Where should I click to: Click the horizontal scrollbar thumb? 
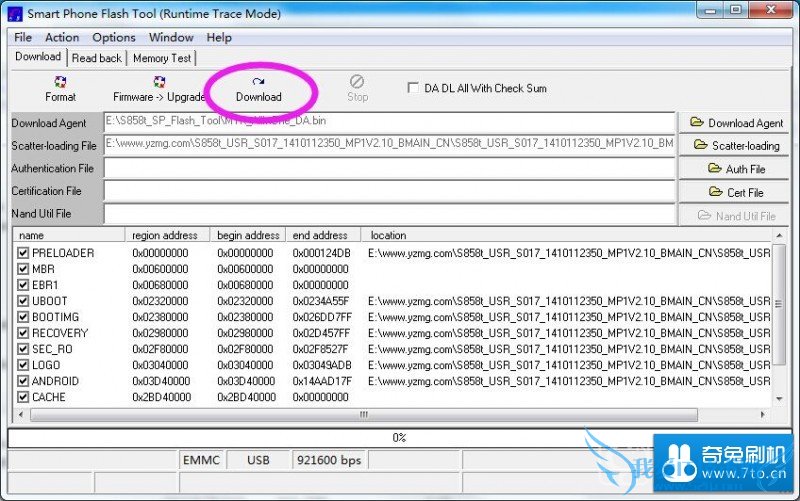point(364,414)
